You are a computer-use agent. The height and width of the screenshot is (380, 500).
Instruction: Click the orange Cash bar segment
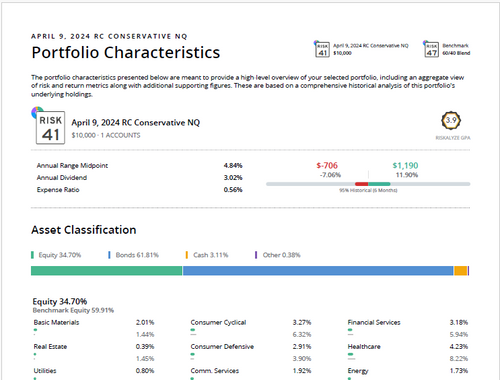coord(461,271)
